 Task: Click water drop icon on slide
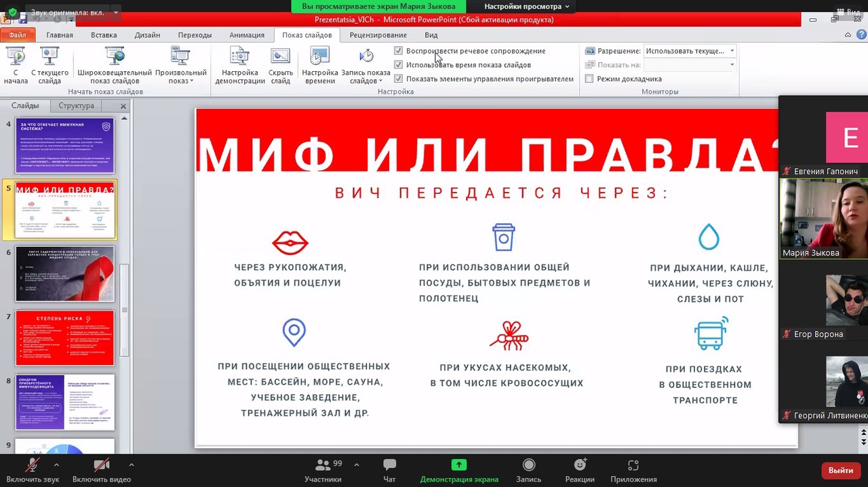coord(709,237)
